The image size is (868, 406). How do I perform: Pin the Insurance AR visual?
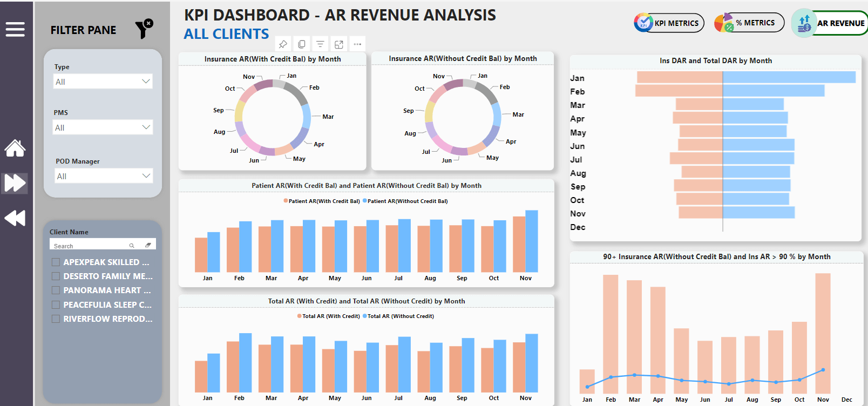tap(283, 44)
